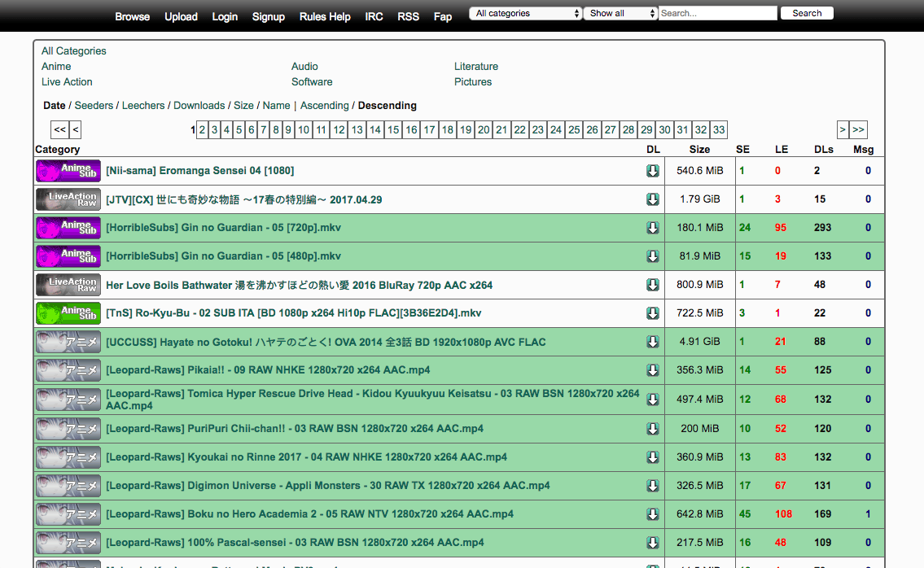This screenshot has height=568, width=924.
Task: Select the Anime Sub category badge on HorribleSubs Gin no Guardian 720p
Action: tap(68, 227)
